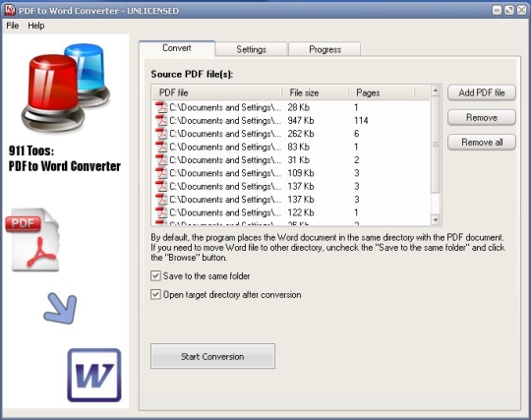
Task: Click PDF icon on the 122 Kb row
Action: pyautogui.click(x=161, y=212)
